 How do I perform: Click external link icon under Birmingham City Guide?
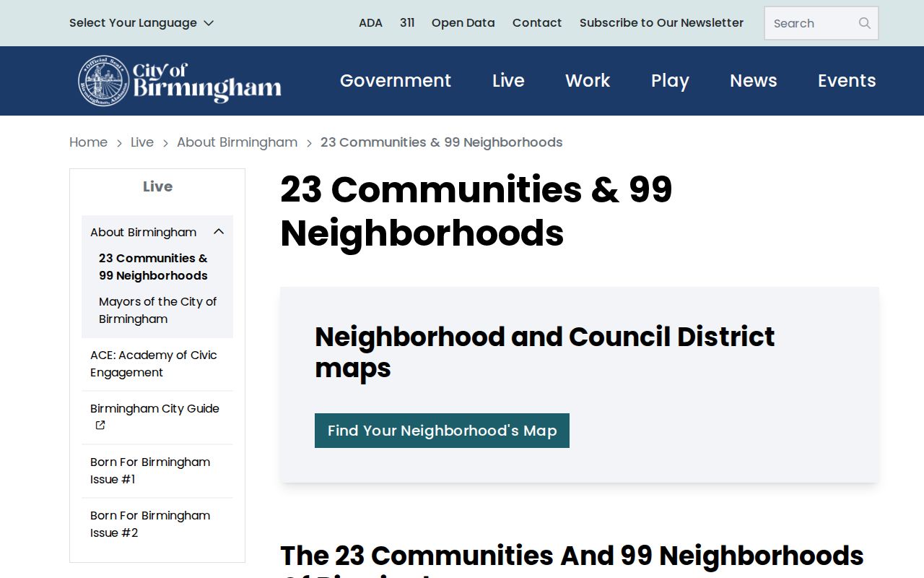(100, 426)
